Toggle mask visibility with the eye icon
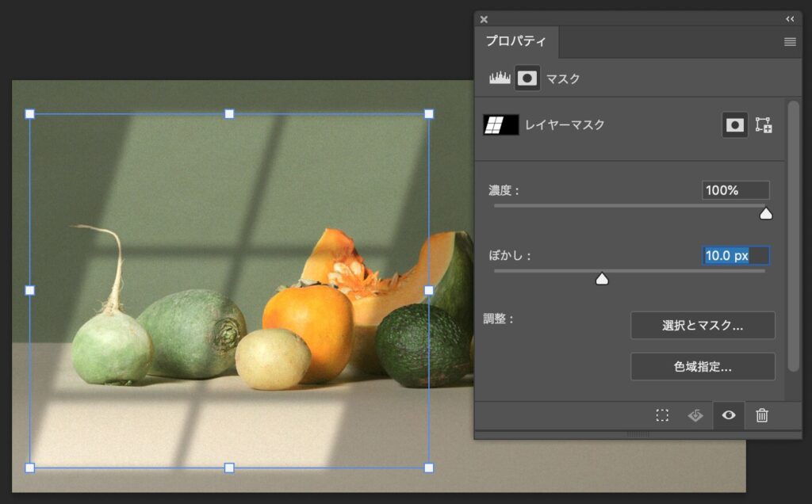The width and height of the screenshot is (812, 504). [729, 415]
